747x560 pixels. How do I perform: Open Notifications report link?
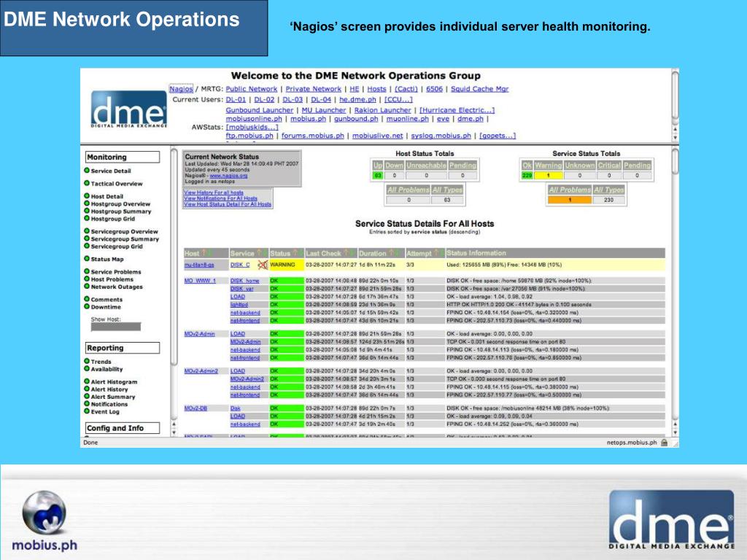tap(109, 404)
